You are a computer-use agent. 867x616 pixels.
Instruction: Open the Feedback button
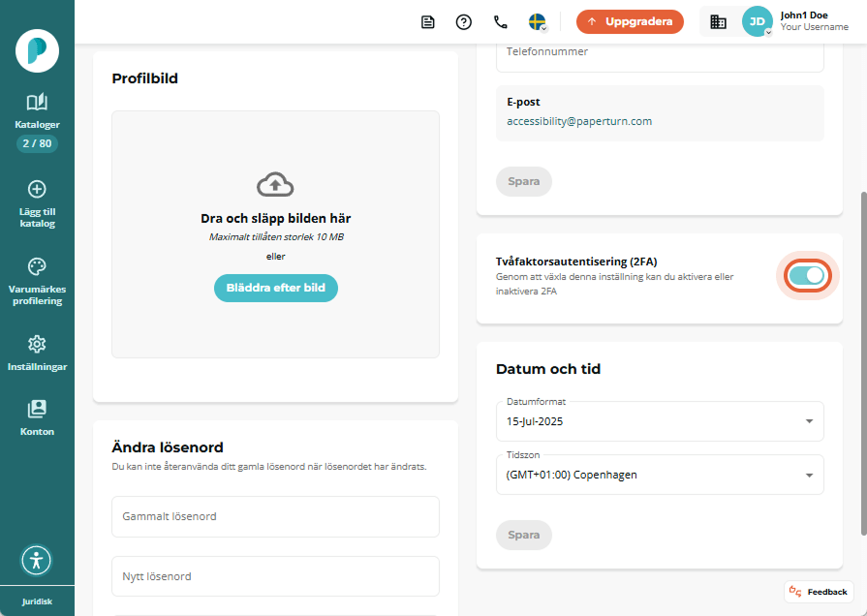(x=819, y=592)
